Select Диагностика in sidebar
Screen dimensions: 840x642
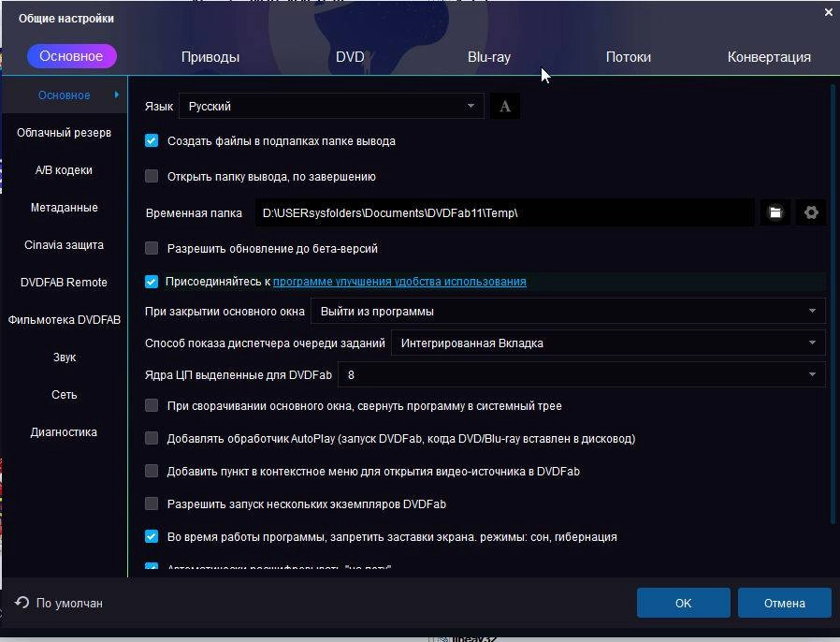coord(65,432)
